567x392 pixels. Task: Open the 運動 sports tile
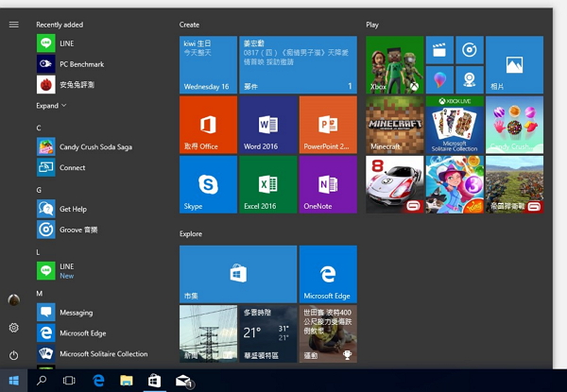[328, 333]
